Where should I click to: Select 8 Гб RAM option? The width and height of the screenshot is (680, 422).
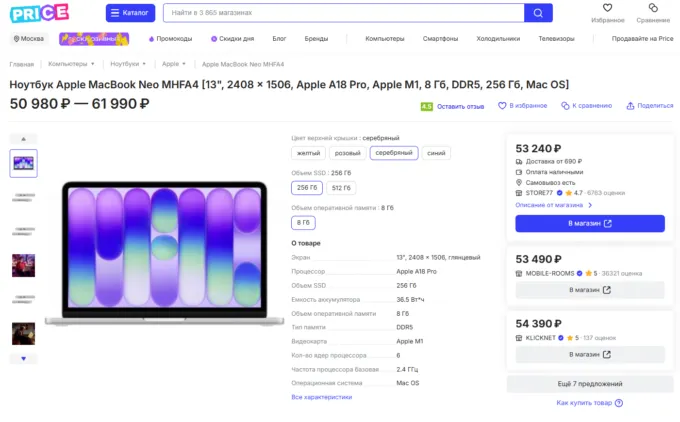click(x=303, y=223)
